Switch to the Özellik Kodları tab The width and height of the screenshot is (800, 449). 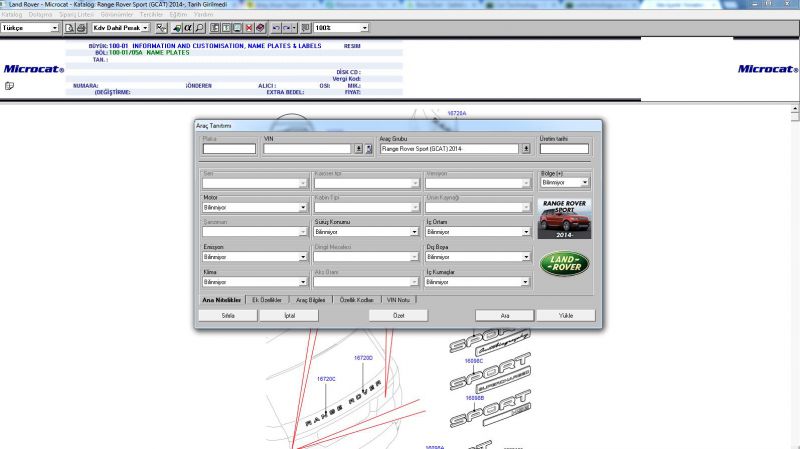pos(357,300)
